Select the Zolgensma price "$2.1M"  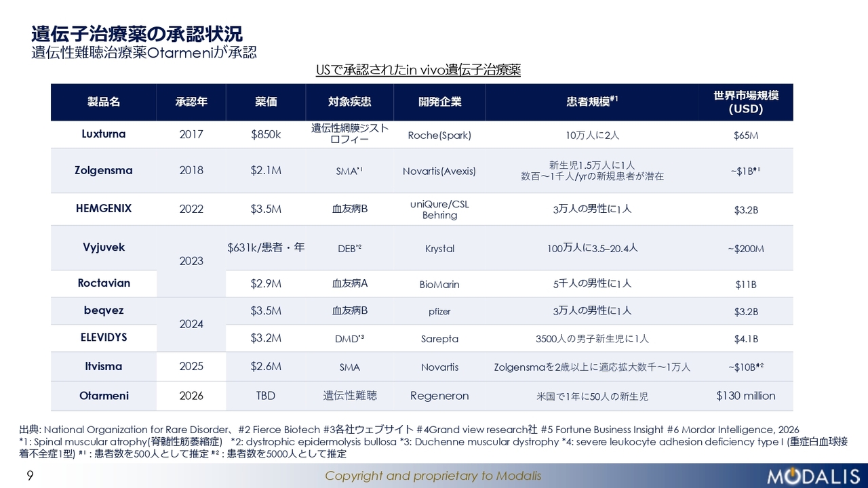pos(266,171)
